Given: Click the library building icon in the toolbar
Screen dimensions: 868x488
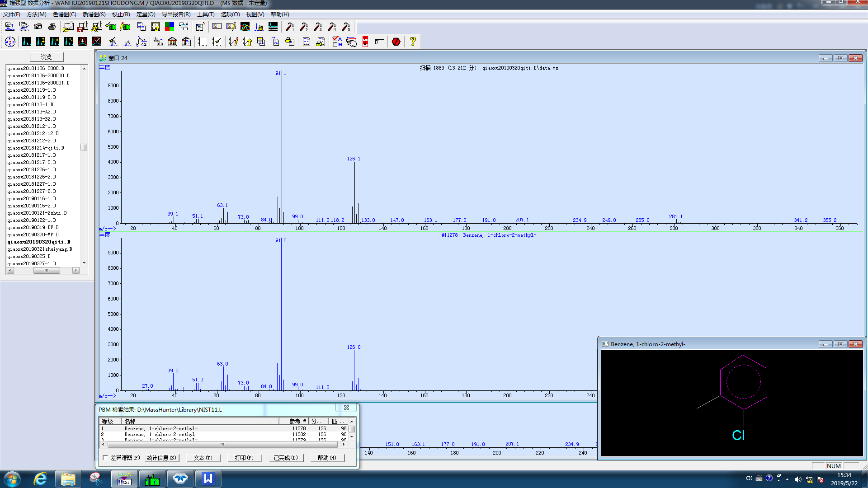Looking at the screenshot, I should tap(172, 42).
